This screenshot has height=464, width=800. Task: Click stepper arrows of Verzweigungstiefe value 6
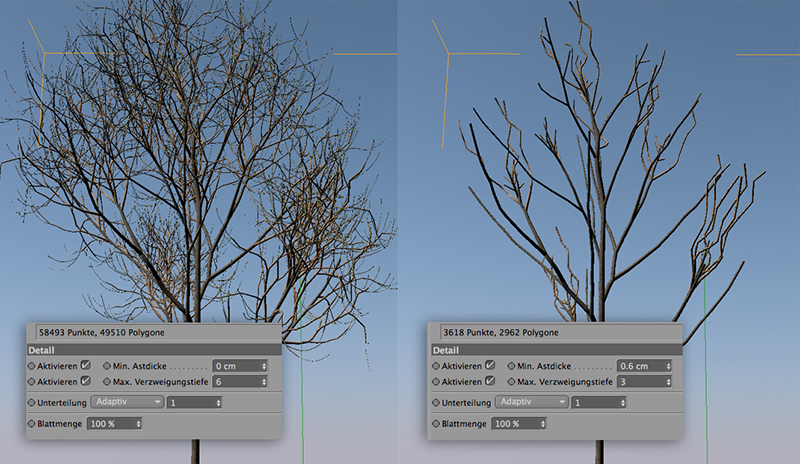[x=264, y=382]
